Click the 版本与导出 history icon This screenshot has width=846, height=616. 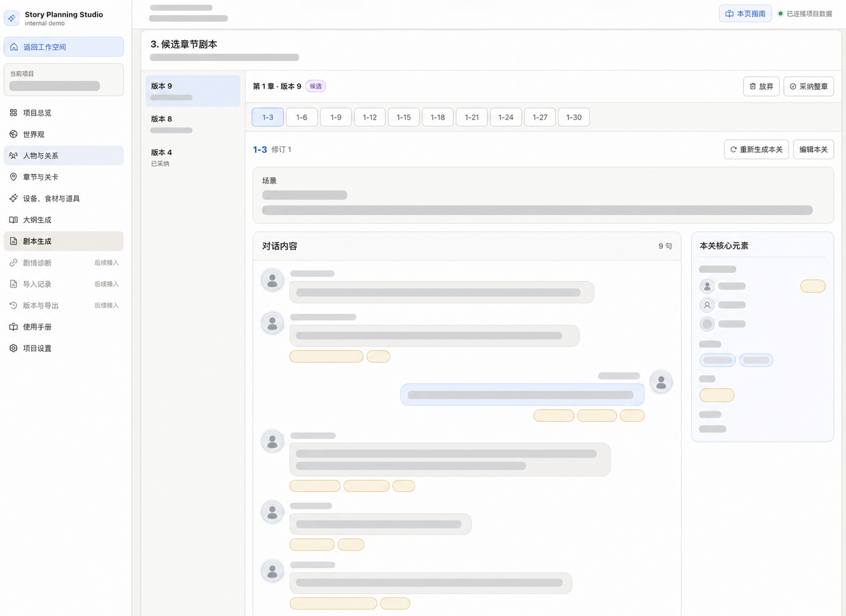point(13,305)
